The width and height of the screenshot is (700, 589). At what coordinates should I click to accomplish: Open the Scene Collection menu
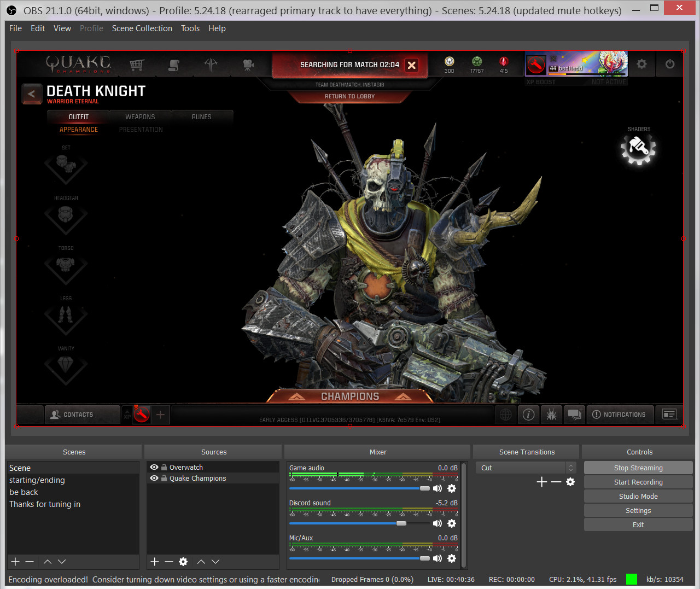[142, 28]
